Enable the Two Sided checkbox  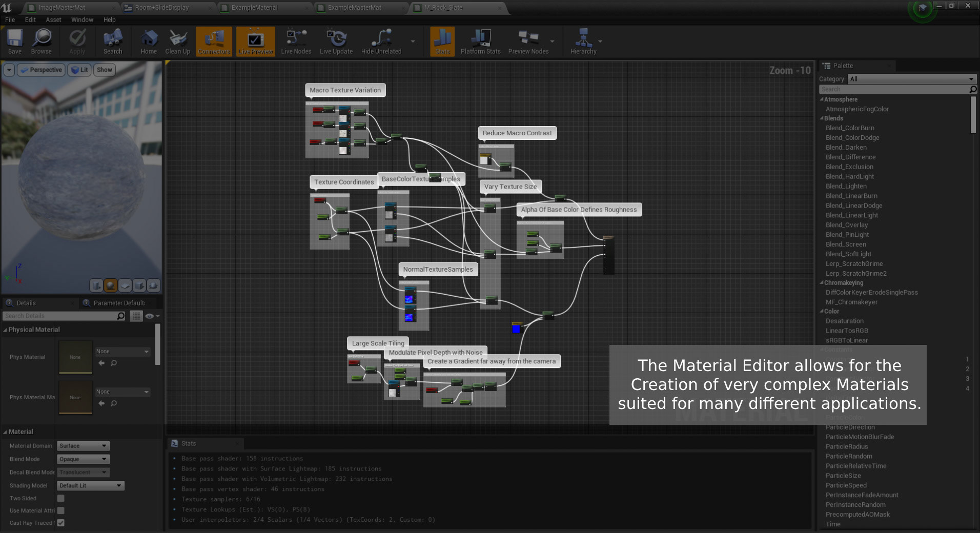pyautogui.click(x=61, y=498)
